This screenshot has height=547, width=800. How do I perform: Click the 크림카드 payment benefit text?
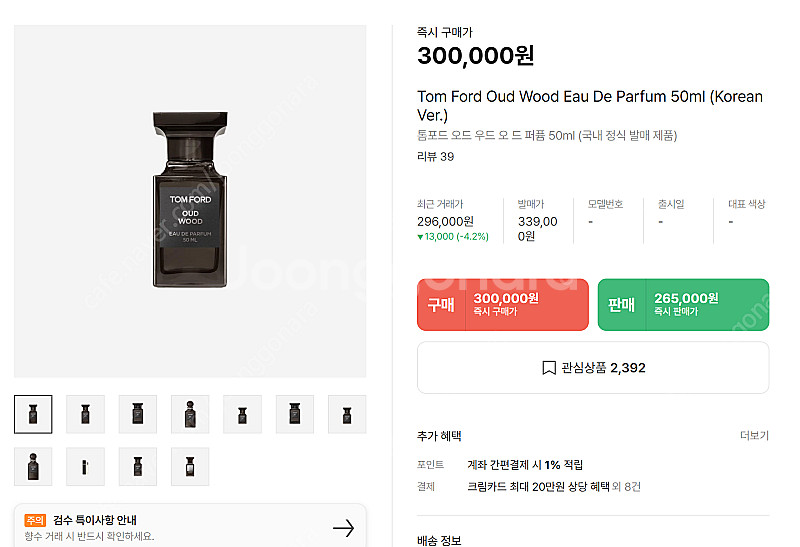538,487
